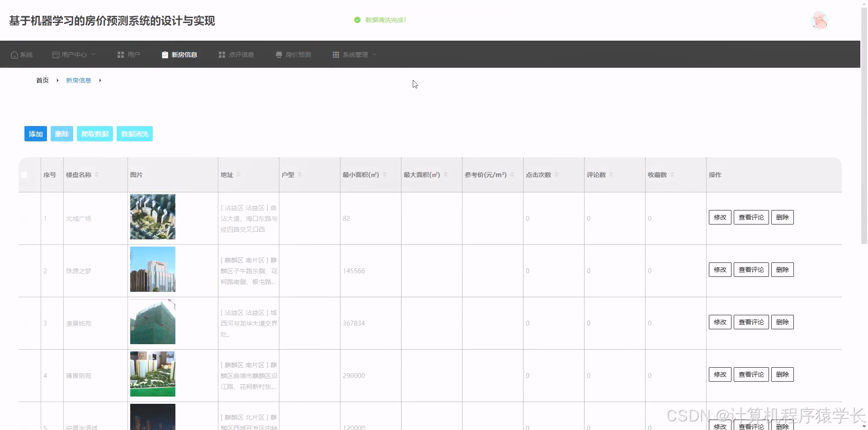Click 修改 for the 北城广场 row

pyautogui.click(x=720, y=217)
